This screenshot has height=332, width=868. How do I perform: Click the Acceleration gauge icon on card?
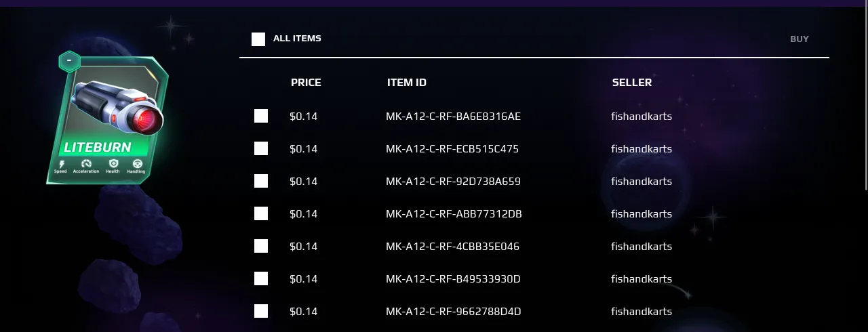pos(86,164)
